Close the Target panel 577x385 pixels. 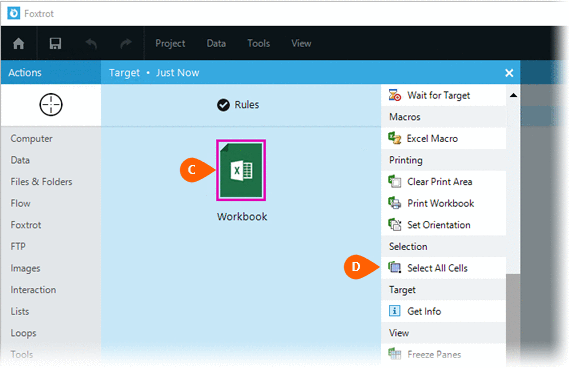pos(509,73)
